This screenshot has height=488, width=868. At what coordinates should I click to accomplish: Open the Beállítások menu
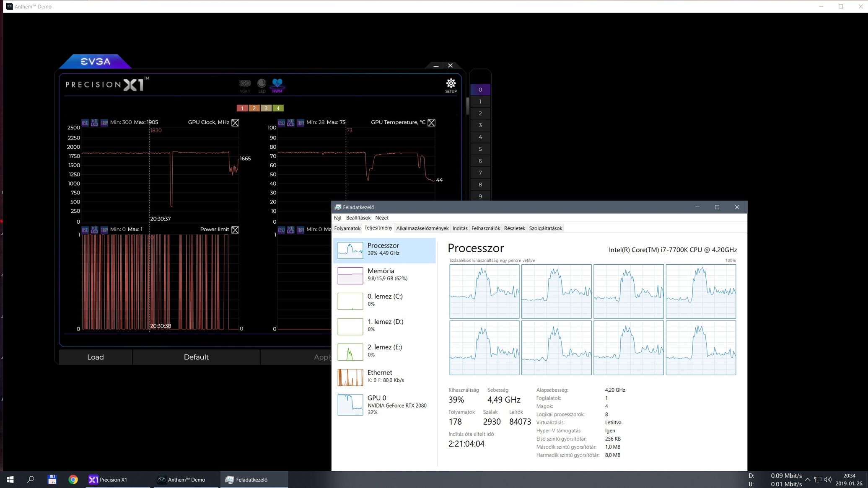[358, 218]
